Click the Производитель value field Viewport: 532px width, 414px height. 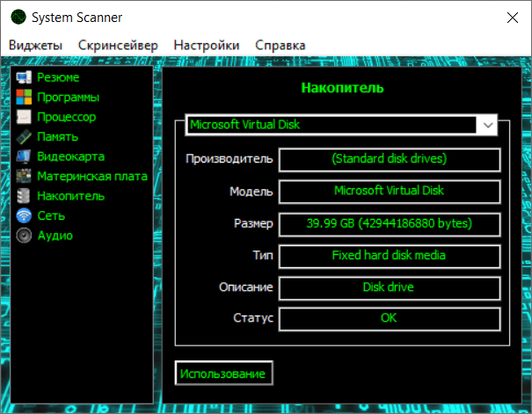pos(390,159)
